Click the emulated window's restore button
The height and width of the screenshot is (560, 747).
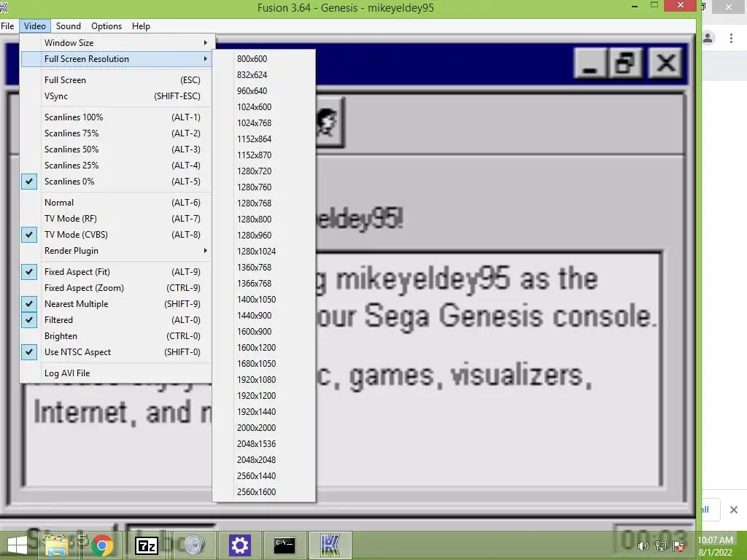(625, 63)
